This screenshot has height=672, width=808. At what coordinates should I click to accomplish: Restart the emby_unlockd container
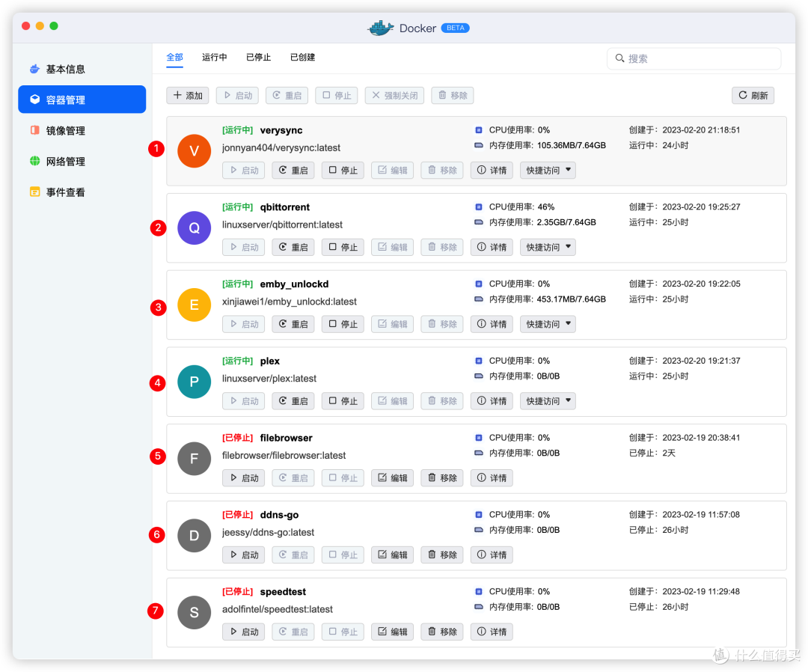293,323
